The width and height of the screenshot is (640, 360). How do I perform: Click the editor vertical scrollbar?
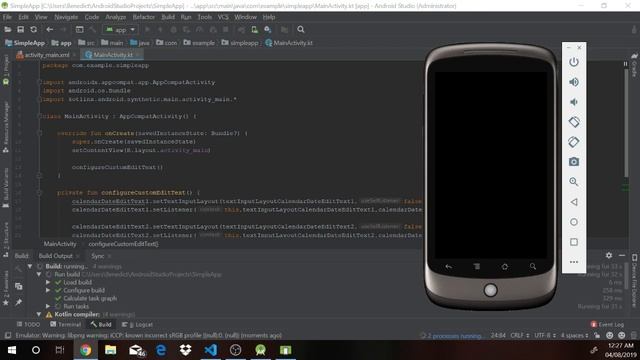point(626,122)
